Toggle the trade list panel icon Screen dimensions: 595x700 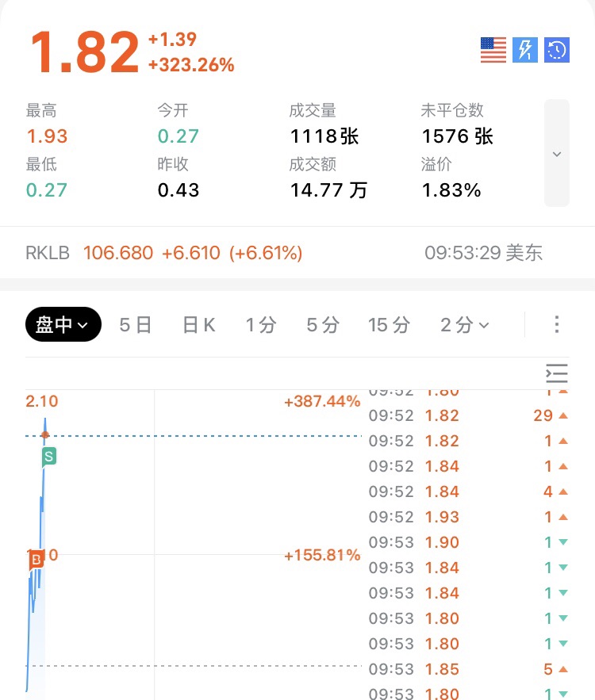(557, 373)
